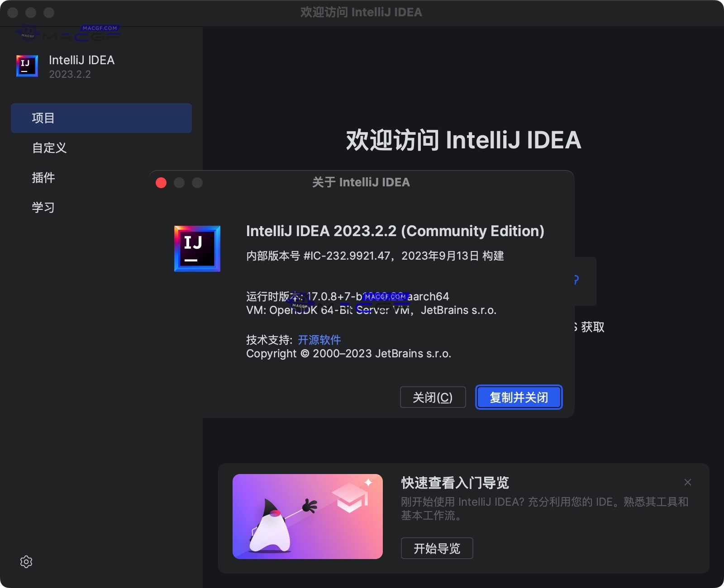Start the tour via 开始导览 button
724x588 pixels.
point(436,548)
